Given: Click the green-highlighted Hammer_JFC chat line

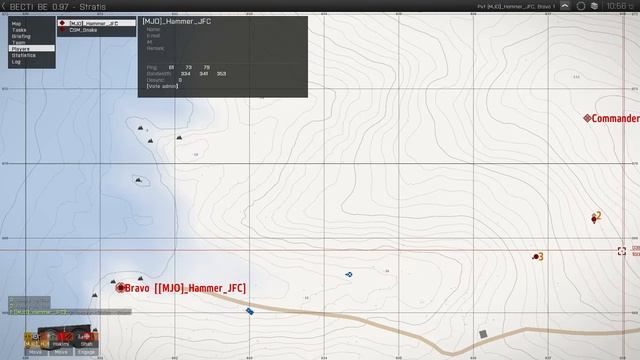Looking at the screenshot, I should [x=70, y=312].
